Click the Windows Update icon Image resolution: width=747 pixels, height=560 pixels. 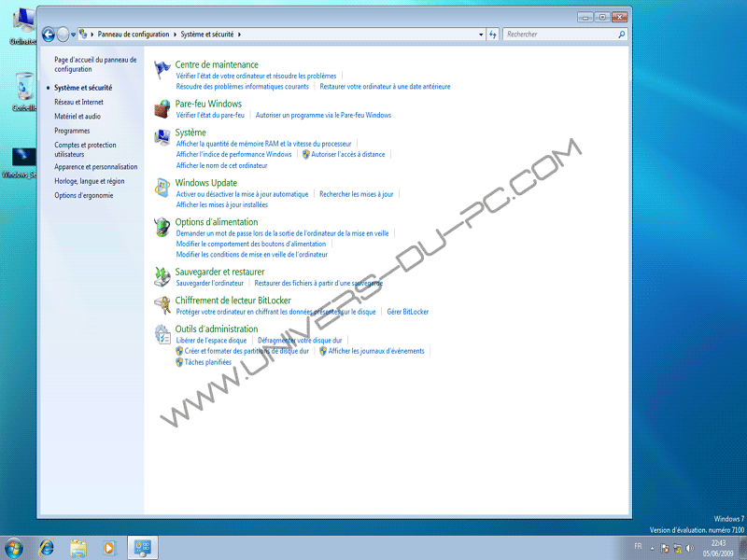point(162,188)
